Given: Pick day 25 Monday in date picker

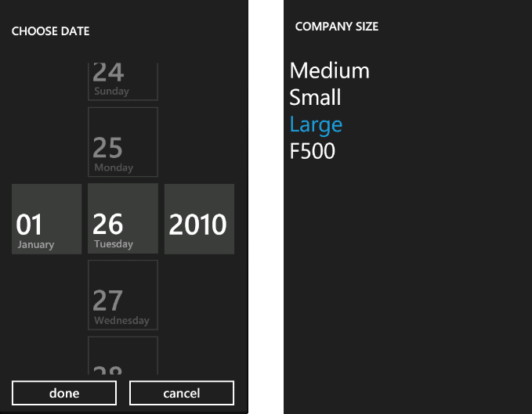Looking at the screenshot, I should point(122,142).
